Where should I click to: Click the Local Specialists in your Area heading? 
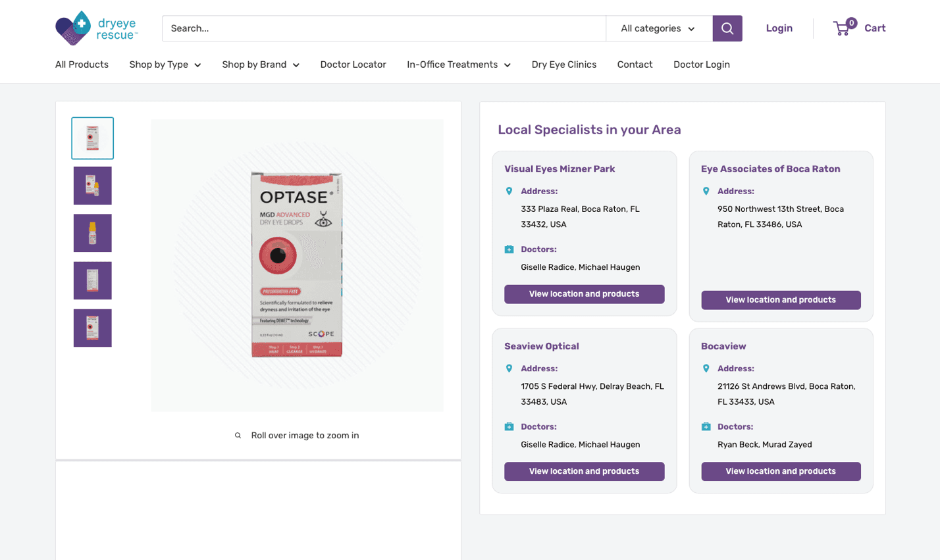[x=589, y=130]
